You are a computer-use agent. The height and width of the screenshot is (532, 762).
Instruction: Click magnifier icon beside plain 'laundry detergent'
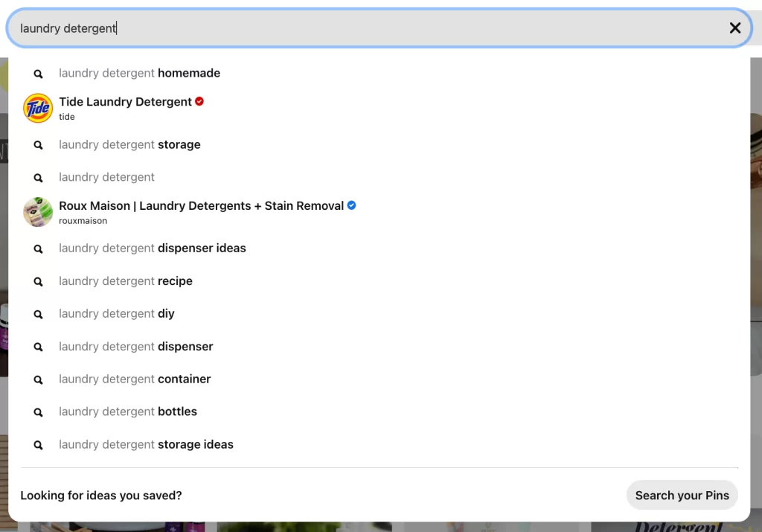[x=38, y=178]
